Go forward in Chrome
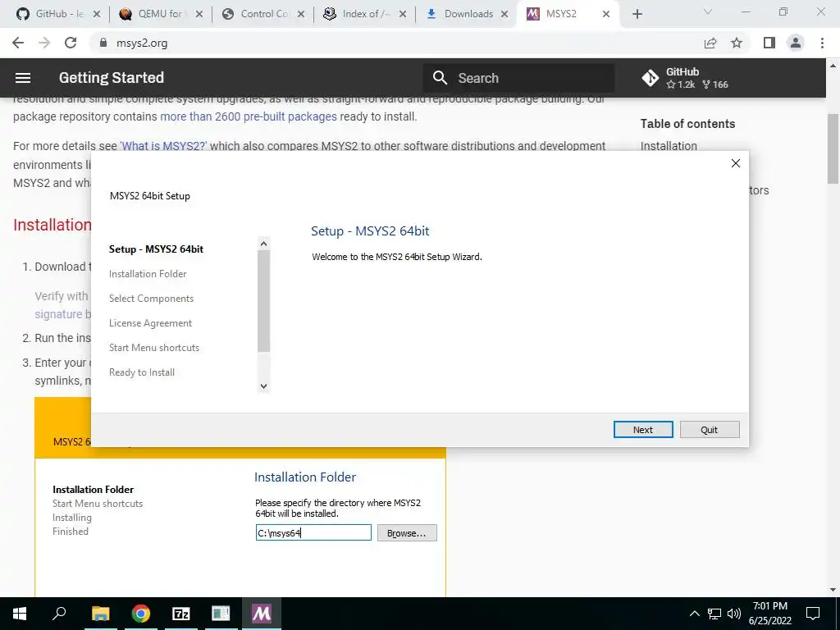This screenshot has width=840, height=630. tap(44, 43)
